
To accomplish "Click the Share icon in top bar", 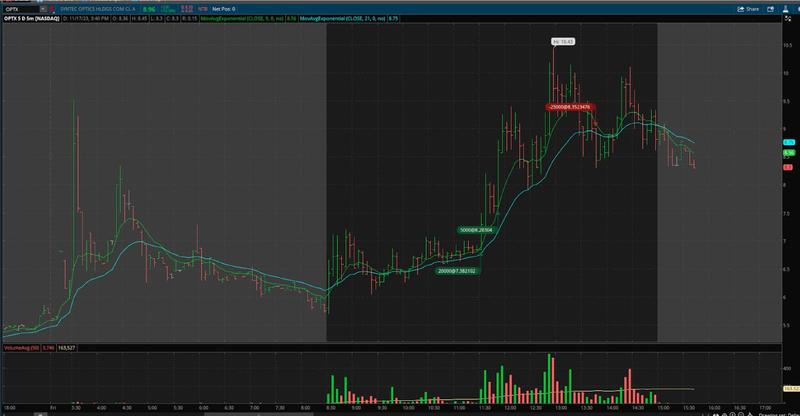I will [748, 9].
